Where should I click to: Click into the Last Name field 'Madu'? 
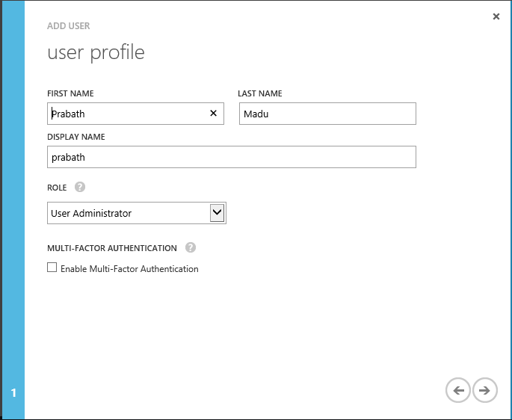point(327,114)
